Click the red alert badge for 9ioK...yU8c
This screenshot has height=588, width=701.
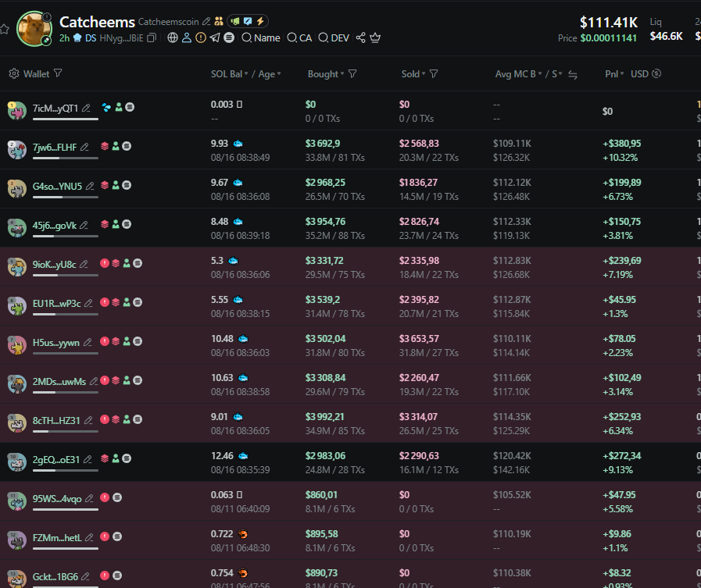(105, 264)
